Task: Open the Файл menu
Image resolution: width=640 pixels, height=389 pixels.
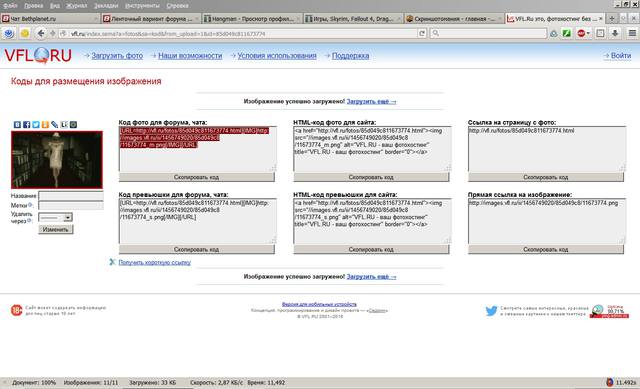Action: click(10, 5)
